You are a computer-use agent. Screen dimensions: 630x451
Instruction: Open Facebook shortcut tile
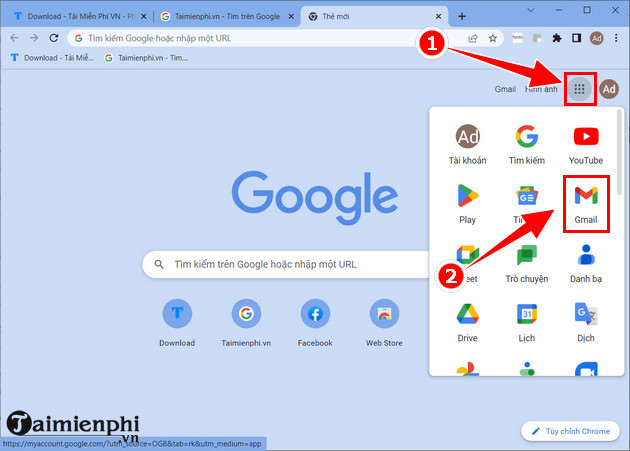[315, 323]
